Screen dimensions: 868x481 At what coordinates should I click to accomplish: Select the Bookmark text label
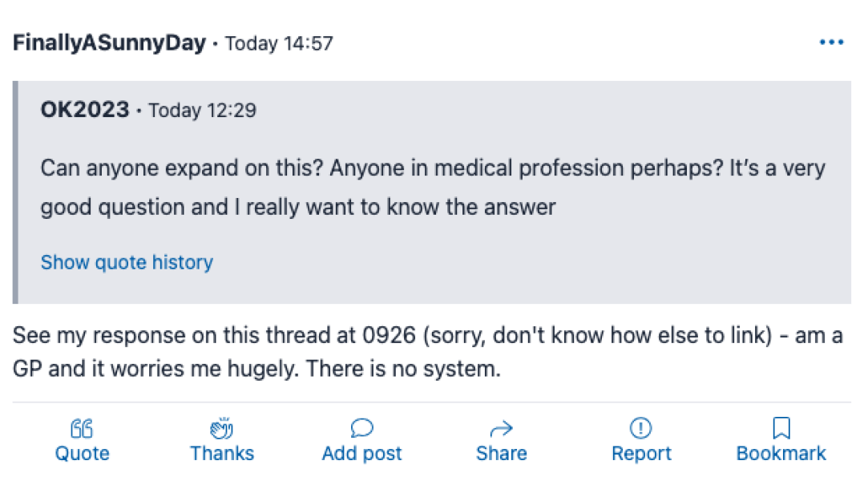pos(781,454)
